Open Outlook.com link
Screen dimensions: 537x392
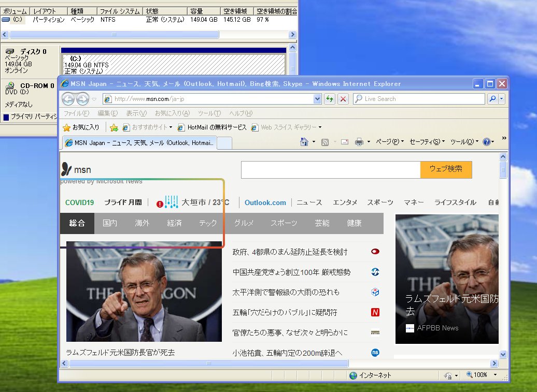(x=265, y=202)
